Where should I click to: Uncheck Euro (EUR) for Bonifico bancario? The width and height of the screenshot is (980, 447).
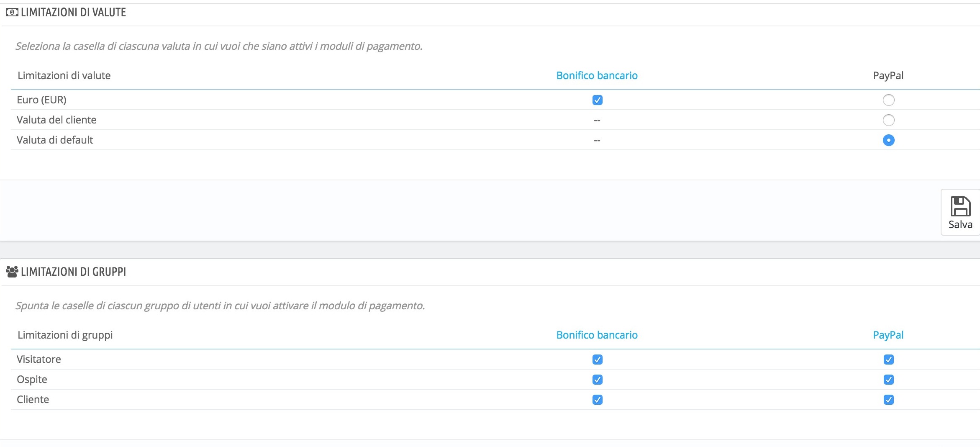click(x=597, y=100)
